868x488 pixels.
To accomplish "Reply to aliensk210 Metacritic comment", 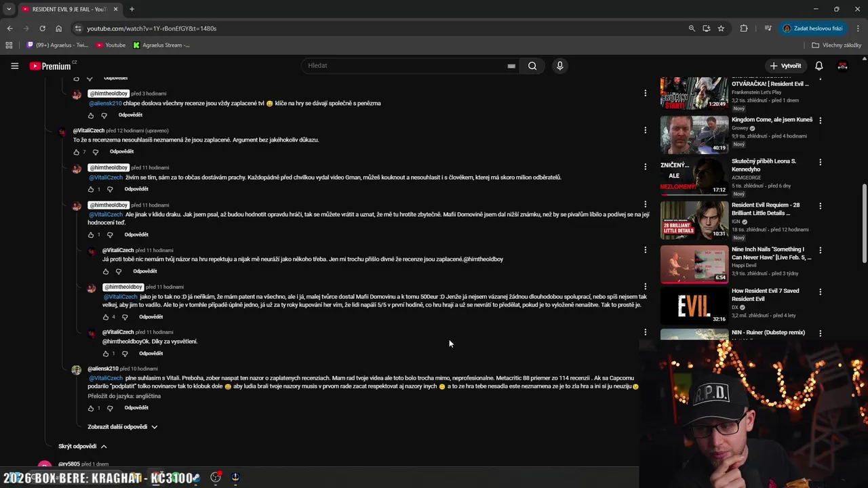I will 136,407.
